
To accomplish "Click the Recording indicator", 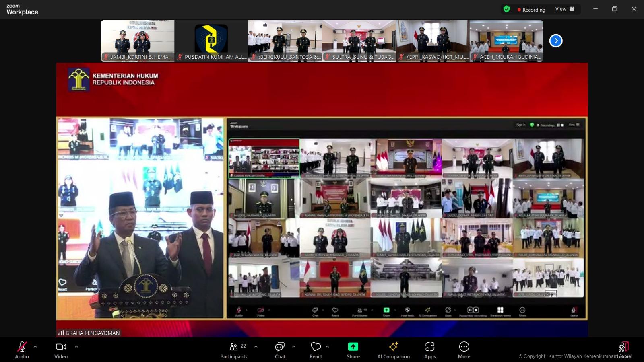I will tap(531, 10).
